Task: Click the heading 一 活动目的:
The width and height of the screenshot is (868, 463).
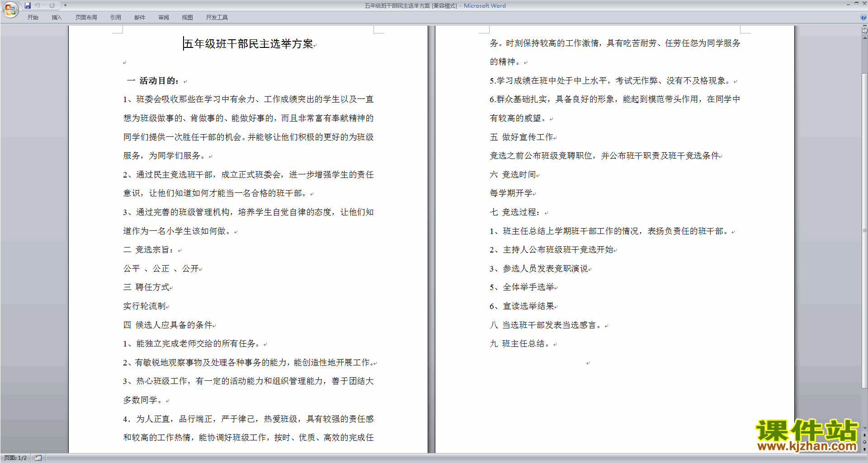Action: [153, 81]
